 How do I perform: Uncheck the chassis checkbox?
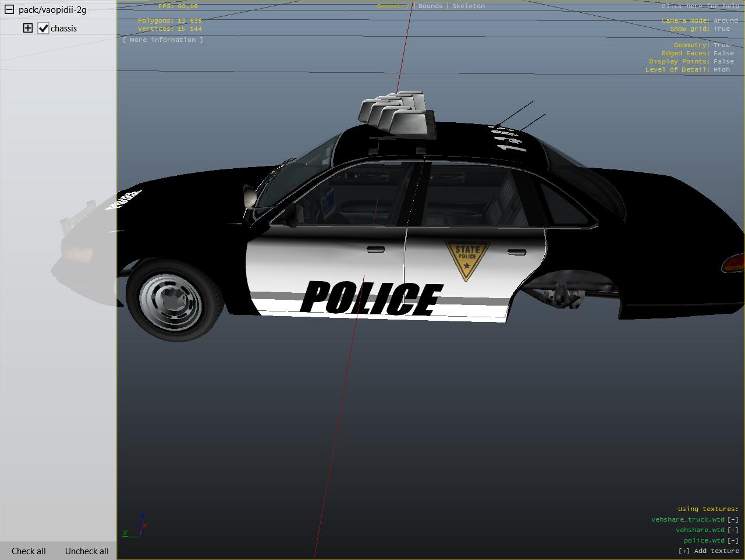pyautogui.click(x=43, y=29)
